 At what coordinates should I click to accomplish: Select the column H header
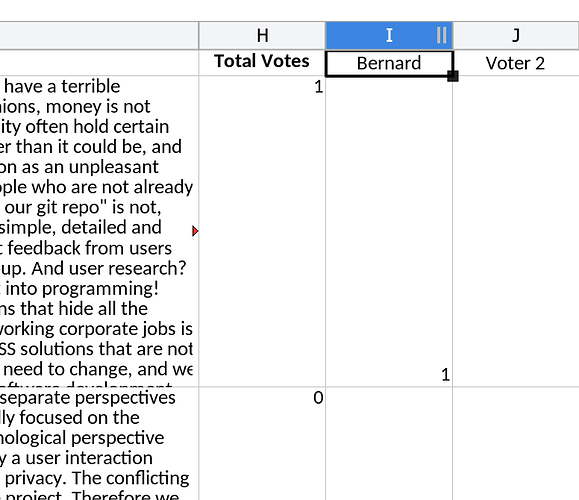pos(262,35)
